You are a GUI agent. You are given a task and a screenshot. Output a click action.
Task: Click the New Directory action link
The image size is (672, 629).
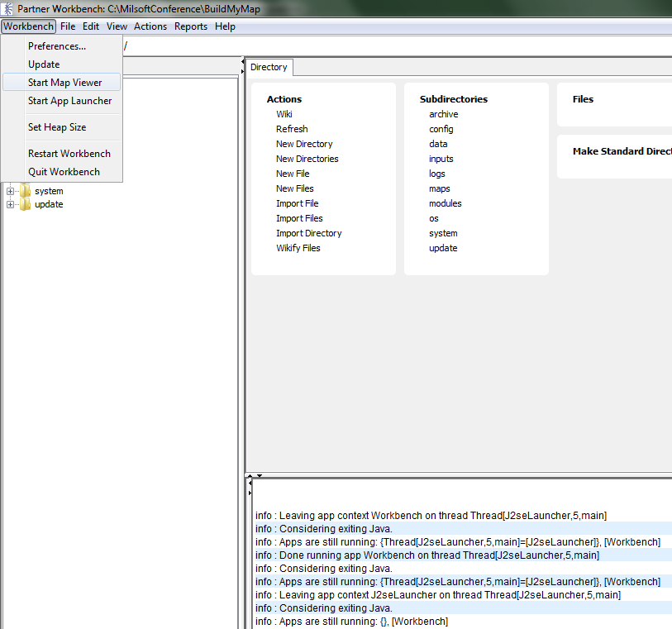pyautogui.click(x=304, y=144)
